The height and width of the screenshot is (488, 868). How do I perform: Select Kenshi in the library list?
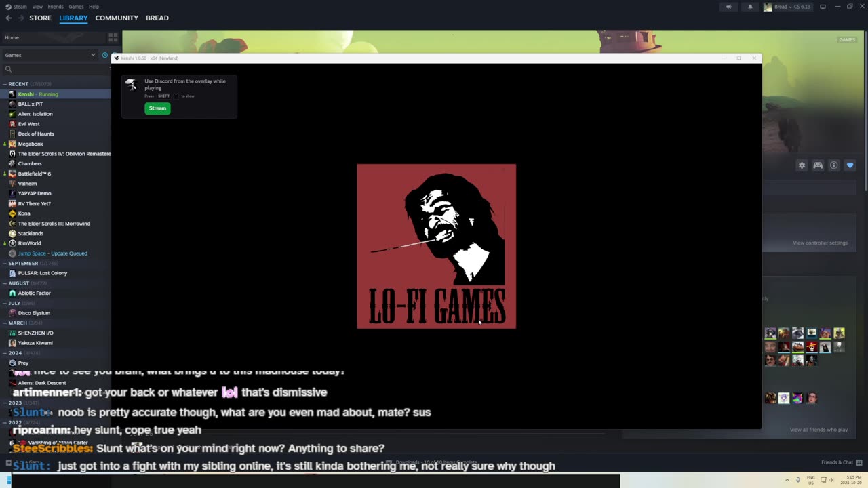[x=56, y=94]
